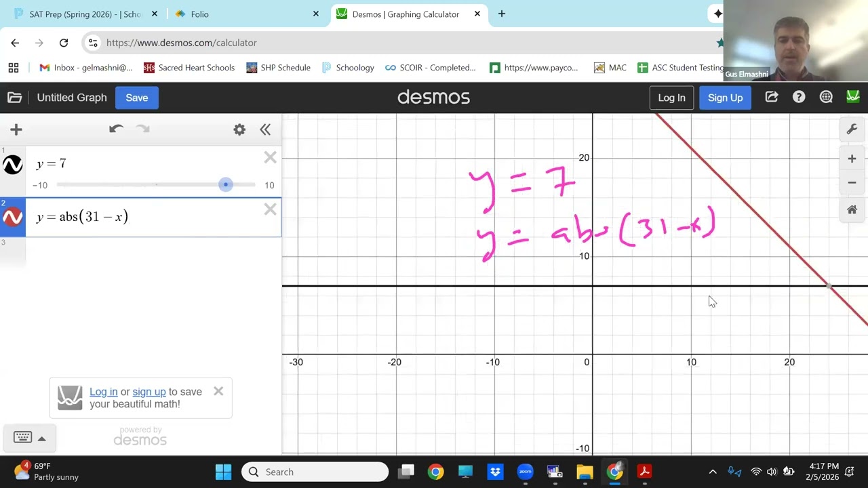Click the Log in link in banner
Viewport: 868px width, 488px height.
click(x=103, y=392)
